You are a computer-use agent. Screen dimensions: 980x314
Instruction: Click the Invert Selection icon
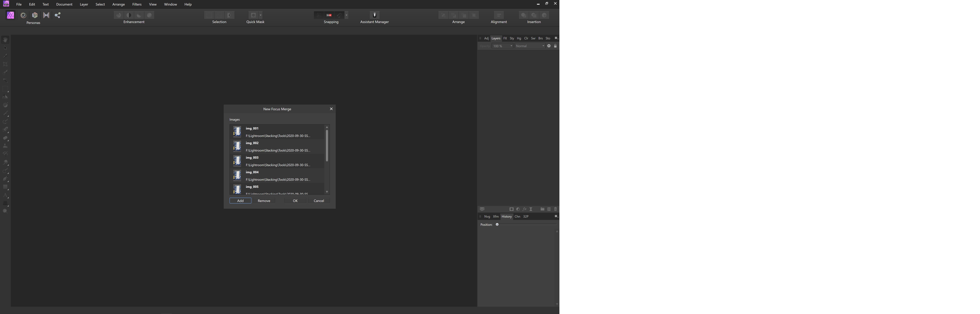229,15
